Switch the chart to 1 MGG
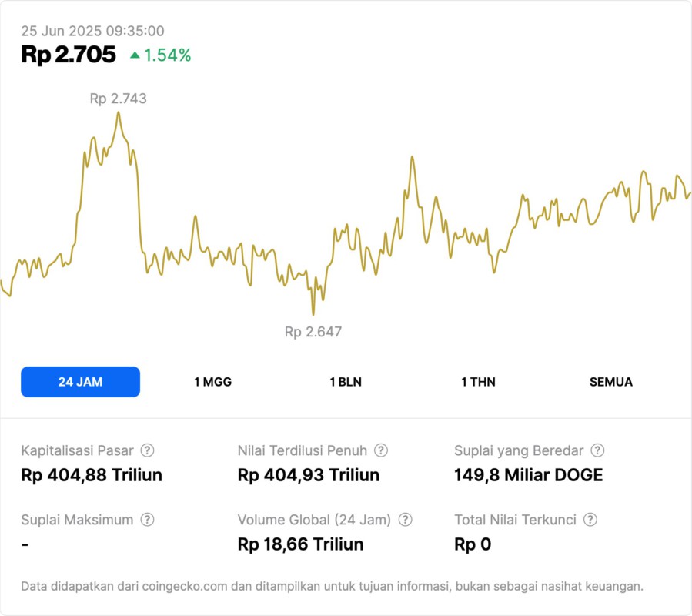The height and width of the screenshot is (616, 692). [x=212, y=382]
